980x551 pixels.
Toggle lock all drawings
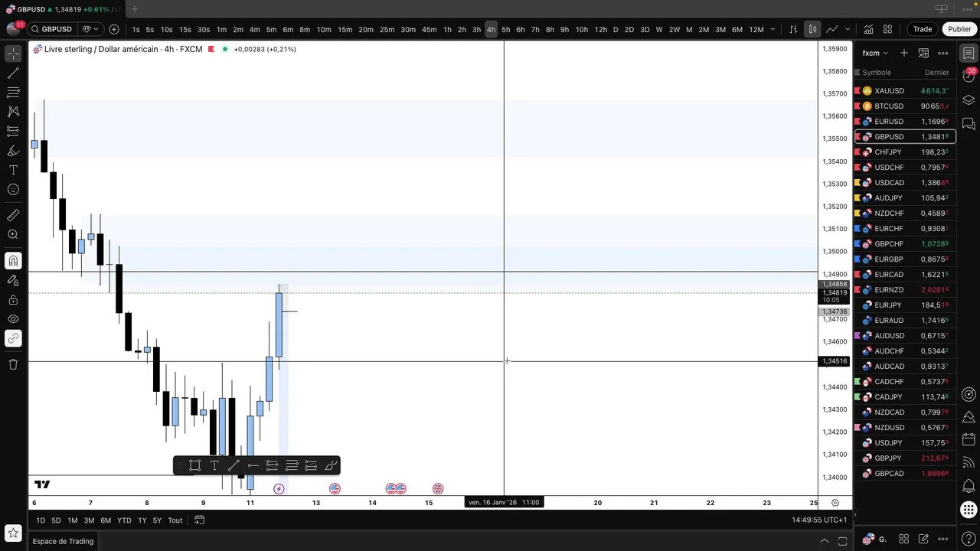click(x=13, y=300)
